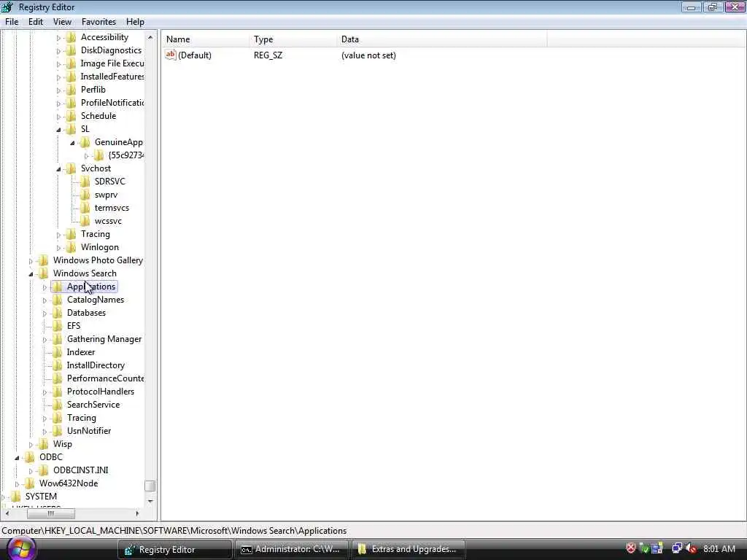
Task: Expand the Accessibility key
Action: [58, 38]
